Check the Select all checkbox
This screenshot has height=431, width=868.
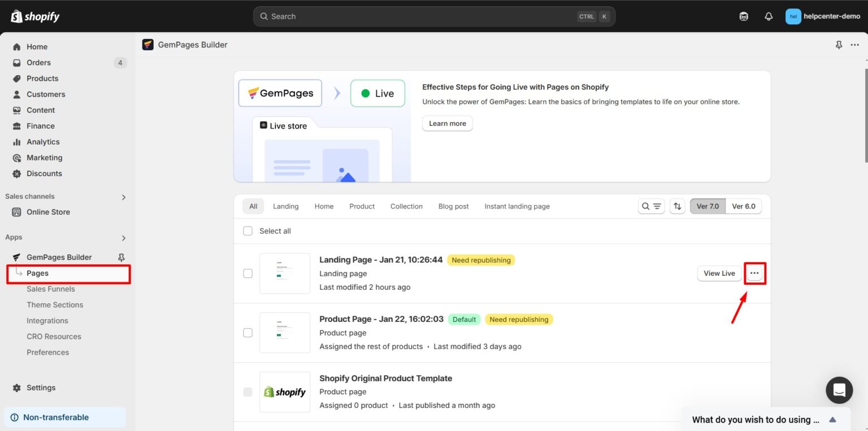pyautogui.click(x=248, y=230)
